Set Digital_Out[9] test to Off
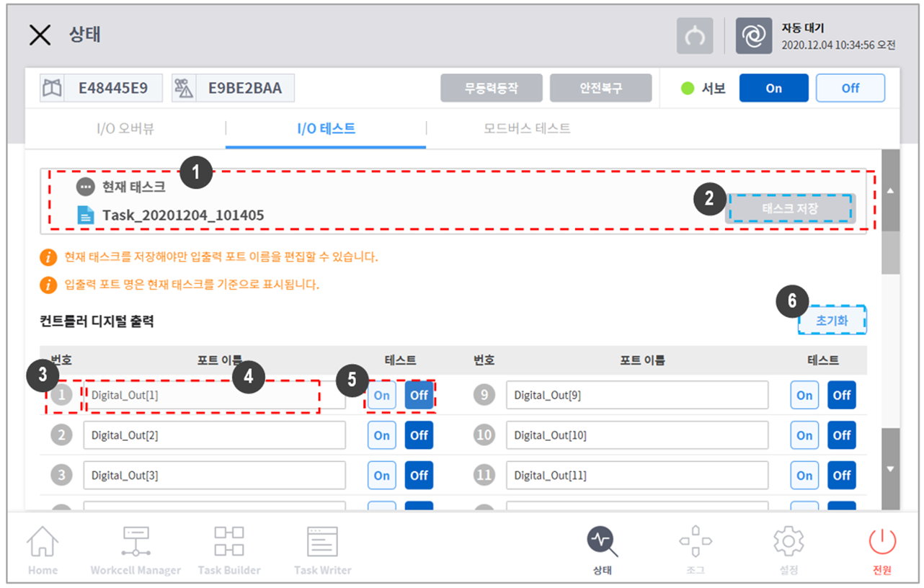 tap(842, 396)
